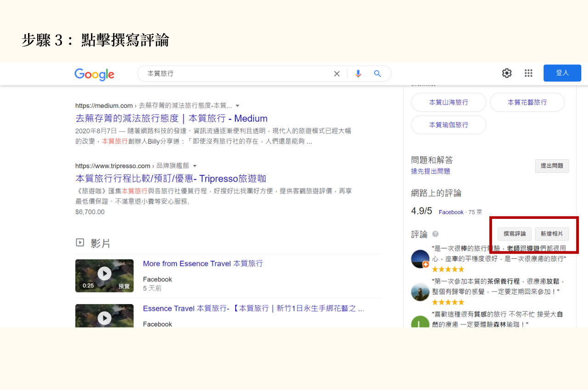Click the video section icon beside 影片
Screen dimensions: 588x390
pyautogui.click(x=80, y=243)
